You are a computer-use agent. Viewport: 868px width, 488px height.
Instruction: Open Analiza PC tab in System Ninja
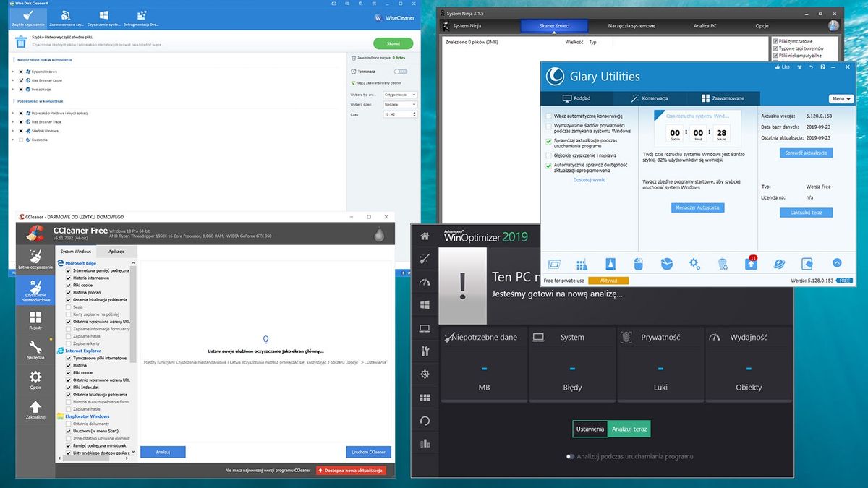pos(705,26)
